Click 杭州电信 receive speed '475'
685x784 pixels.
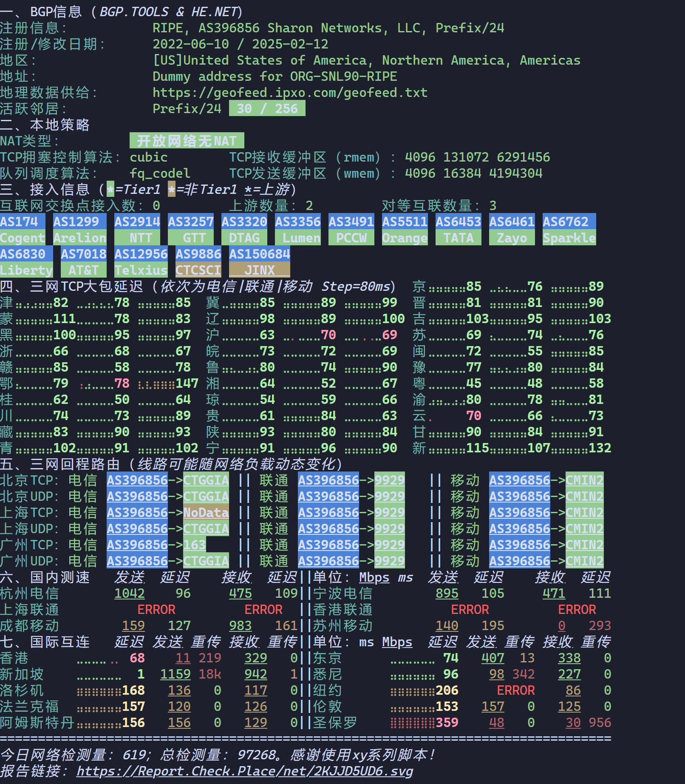pos(241,594)
